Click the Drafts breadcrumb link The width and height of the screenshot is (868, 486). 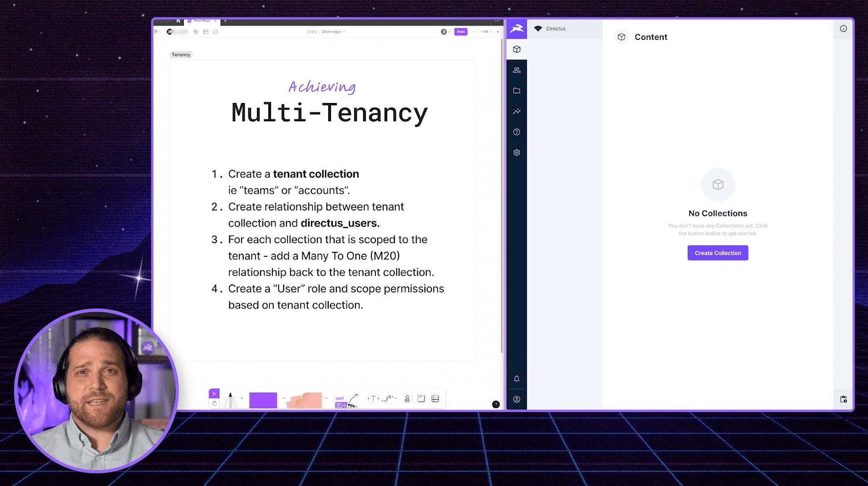tap(312, 32)
